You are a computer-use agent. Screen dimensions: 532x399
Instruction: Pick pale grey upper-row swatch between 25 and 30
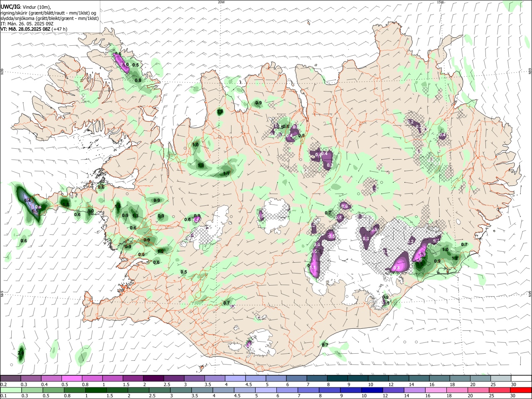501,379
